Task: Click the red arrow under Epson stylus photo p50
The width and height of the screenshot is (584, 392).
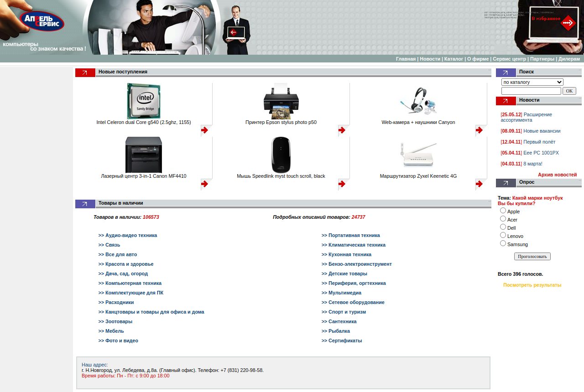Action: tap(342, 130)
